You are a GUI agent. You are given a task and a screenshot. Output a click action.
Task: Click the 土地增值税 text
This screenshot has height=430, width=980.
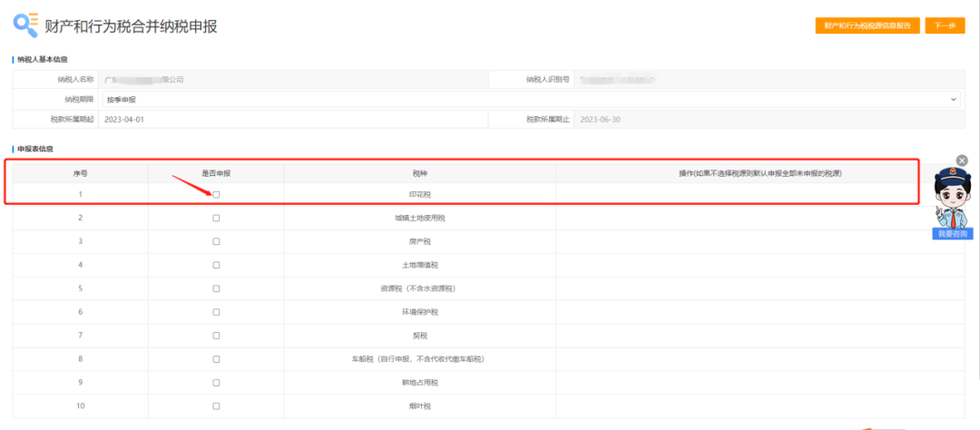coord(419,265)
